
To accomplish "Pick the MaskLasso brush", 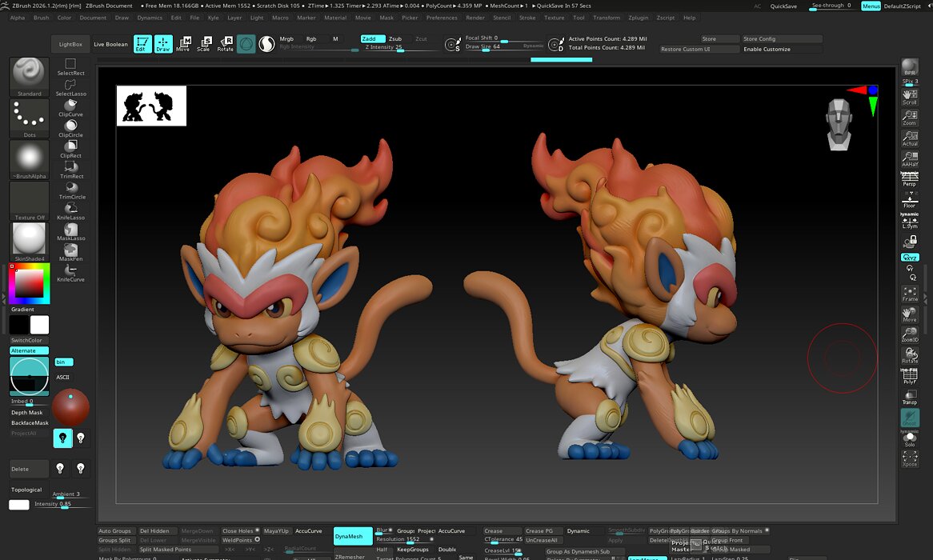I will [x=70, y=232].
